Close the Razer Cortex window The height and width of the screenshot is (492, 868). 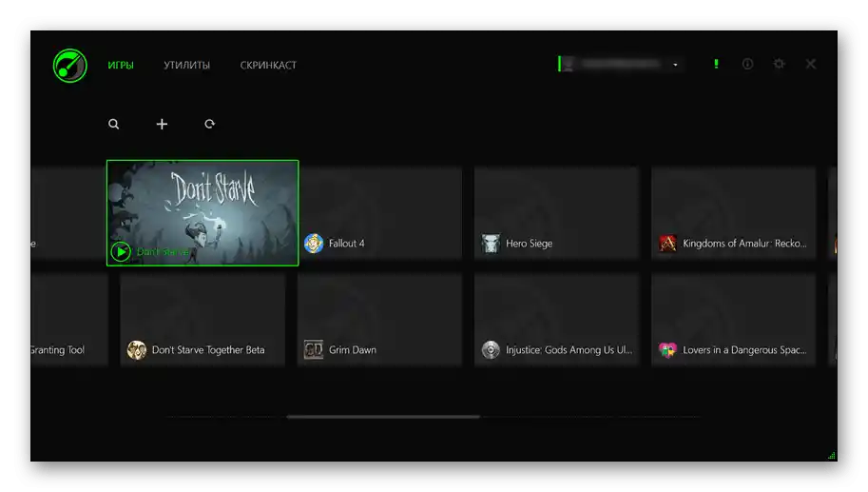[810, 64]
